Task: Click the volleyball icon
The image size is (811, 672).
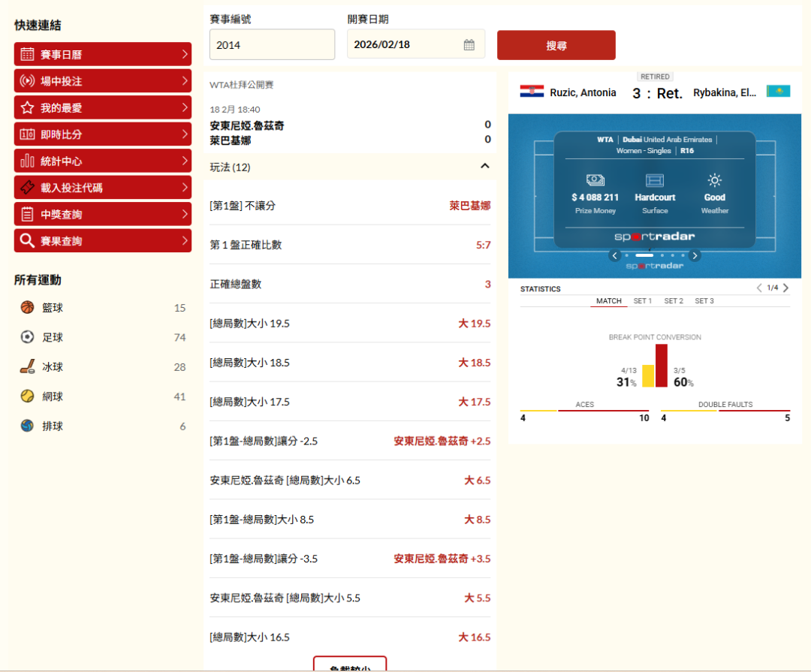Action: tap(28, 426)
